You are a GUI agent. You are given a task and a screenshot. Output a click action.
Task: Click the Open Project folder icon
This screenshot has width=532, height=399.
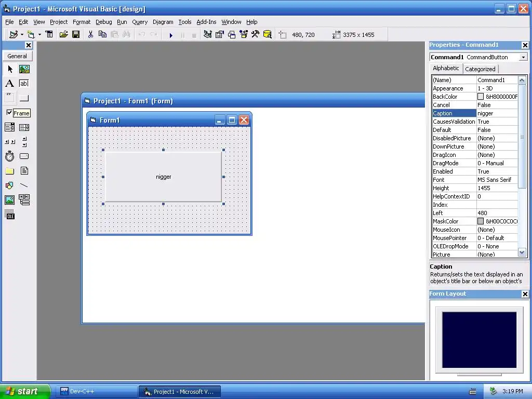pyautogui.click(x=63, y=35)
